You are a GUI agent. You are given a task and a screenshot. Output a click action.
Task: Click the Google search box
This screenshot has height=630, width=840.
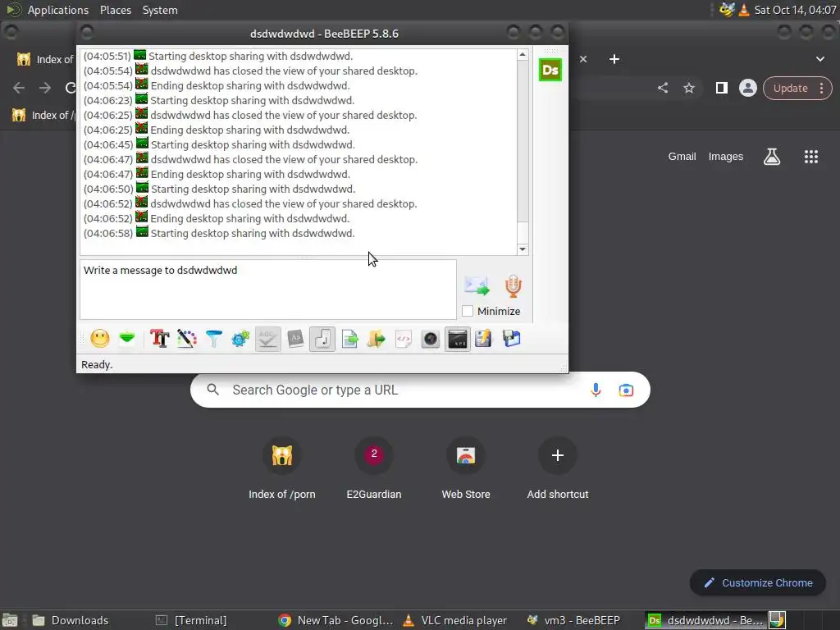[x=420, y=390]
